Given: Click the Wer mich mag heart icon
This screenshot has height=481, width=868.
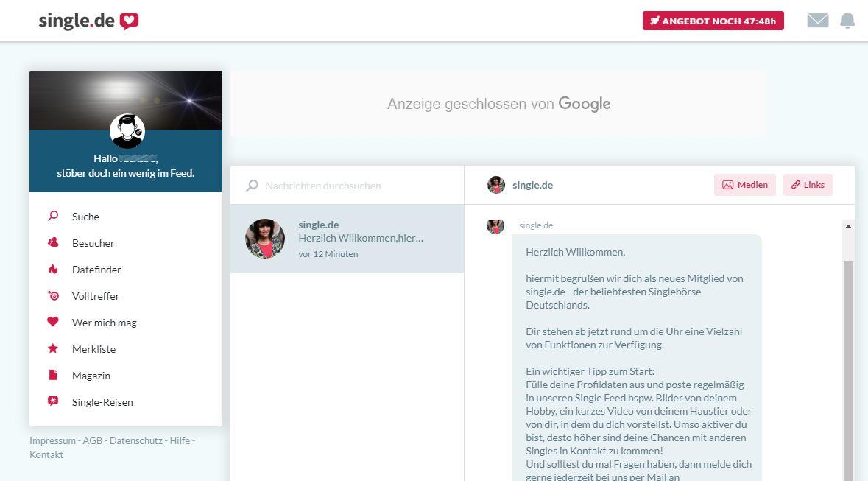Looking at the screenshot, I should (53, 321).
